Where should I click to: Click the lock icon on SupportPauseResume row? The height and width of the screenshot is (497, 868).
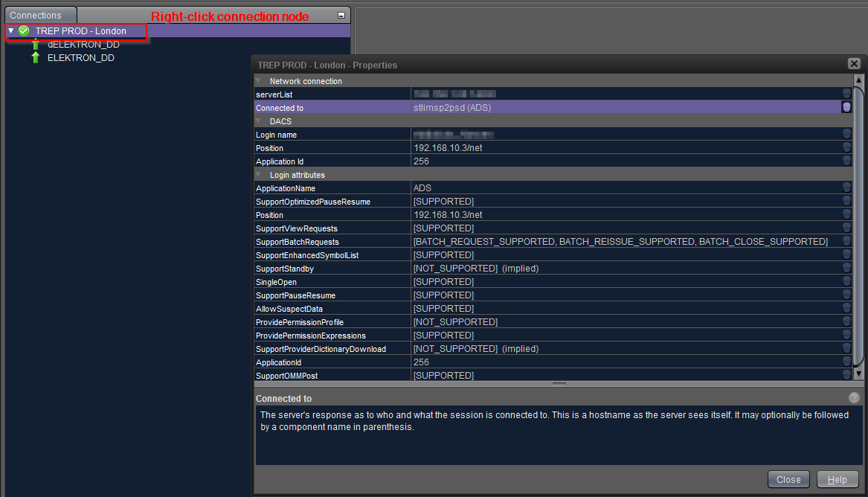(x=846, y=295)
